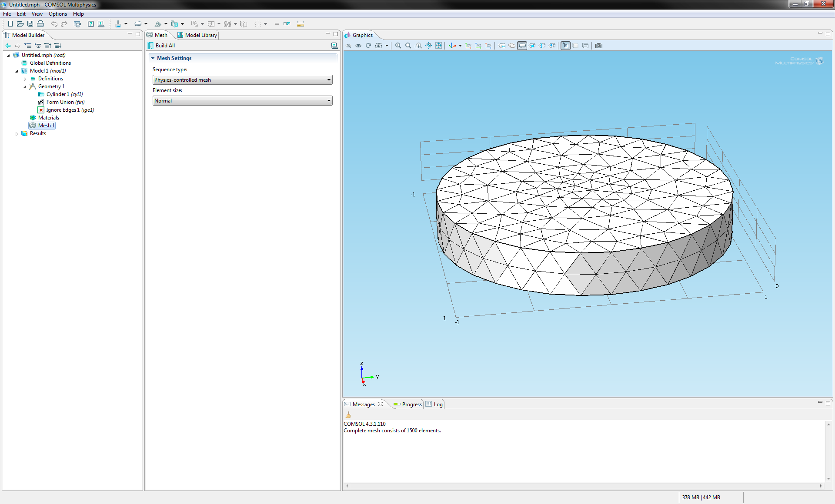Click the Messages horizontal scrollbar
Screen dimensions: 835x504
pos(584,486)
